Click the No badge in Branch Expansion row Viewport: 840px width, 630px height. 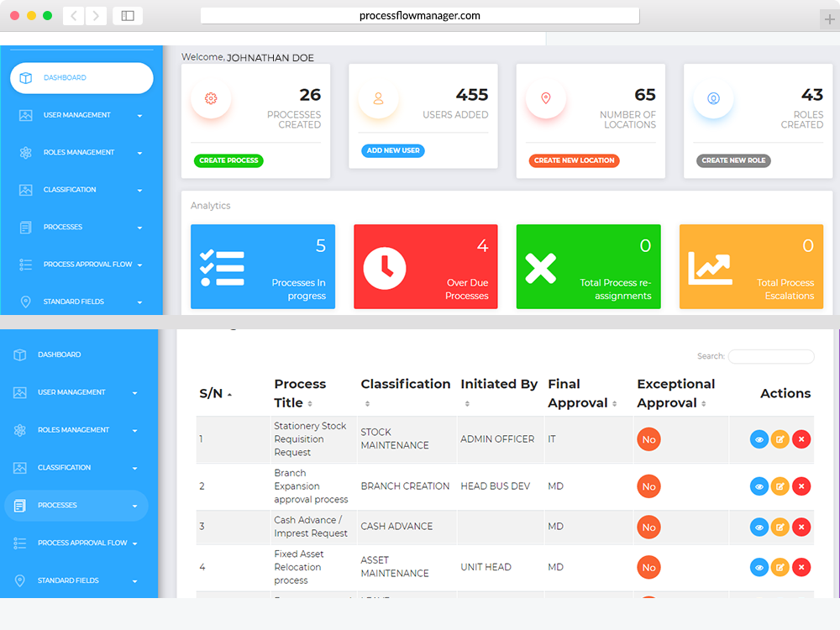[x=648, y=487]
